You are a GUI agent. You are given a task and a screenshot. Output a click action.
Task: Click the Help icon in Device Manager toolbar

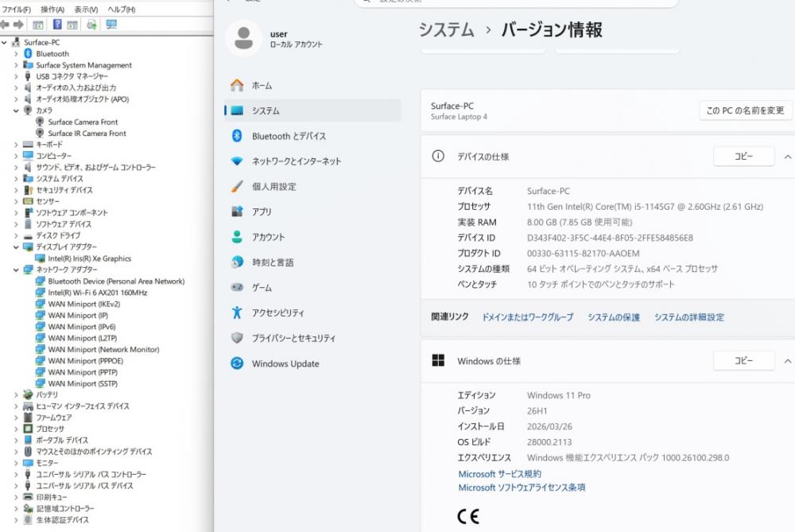coord(57,25)
